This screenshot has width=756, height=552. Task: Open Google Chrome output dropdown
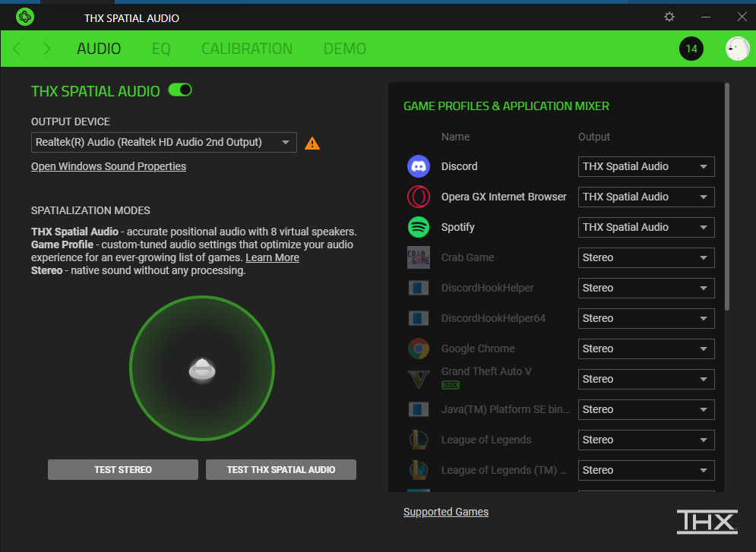click(646, 349)
